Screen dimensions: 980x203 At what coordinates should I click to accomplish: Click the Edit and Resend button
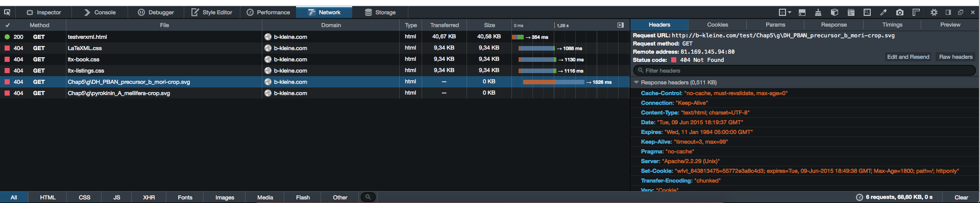click(x=908, y=57)
